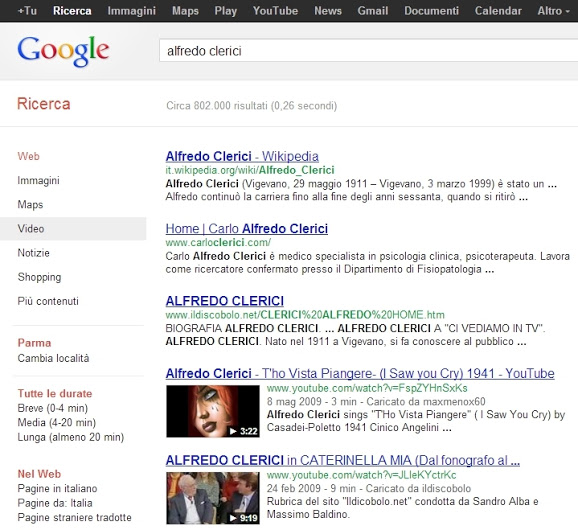The width and height of the screenshot is (578, 530).
Task: Filter by Lunga (almeno 20 min)
Action: coord(71,437)
